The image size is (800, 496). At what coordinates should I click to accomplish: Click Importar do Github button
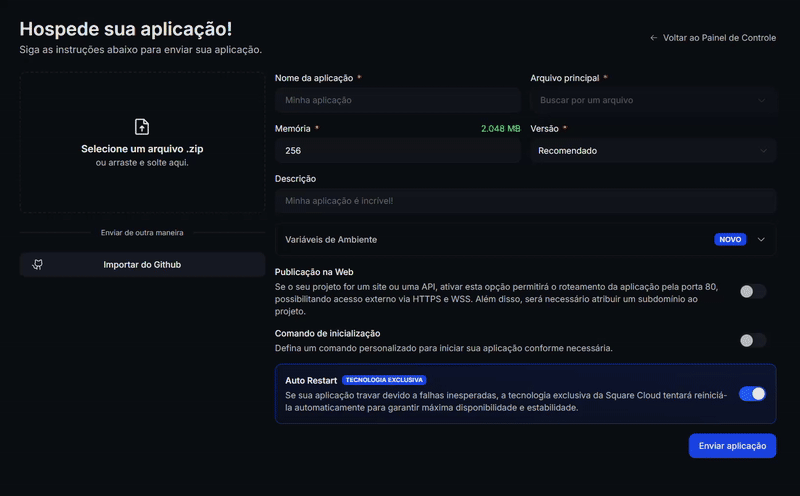pos(142,264)
